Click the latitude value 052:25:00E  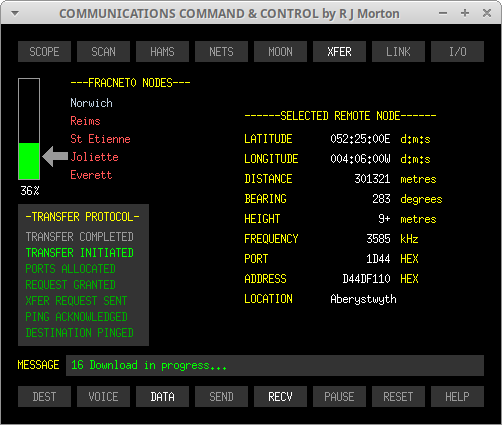[x=360, y=139]
